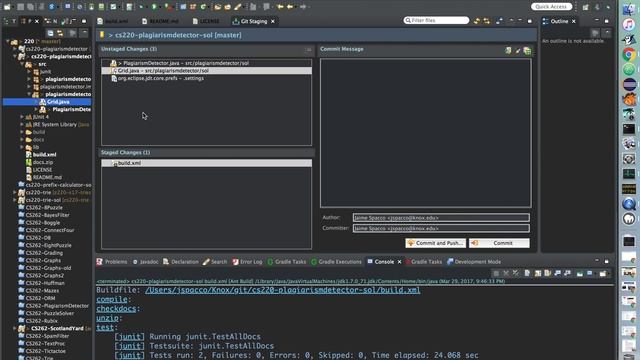Click the Filter files search field
The width and height of the screenshot is (640, 360).
point(436,20)
